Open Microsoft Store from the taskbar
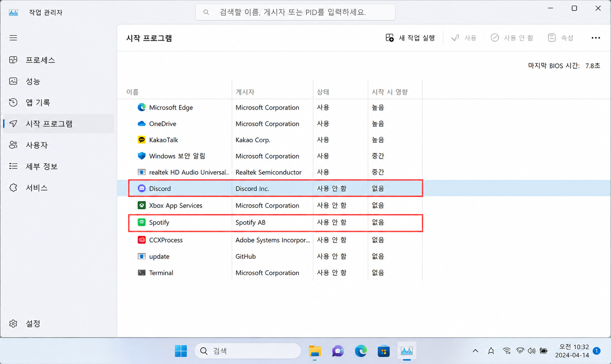Image resolution: width=611 pixels, height=364 pixels. point(384,351)
